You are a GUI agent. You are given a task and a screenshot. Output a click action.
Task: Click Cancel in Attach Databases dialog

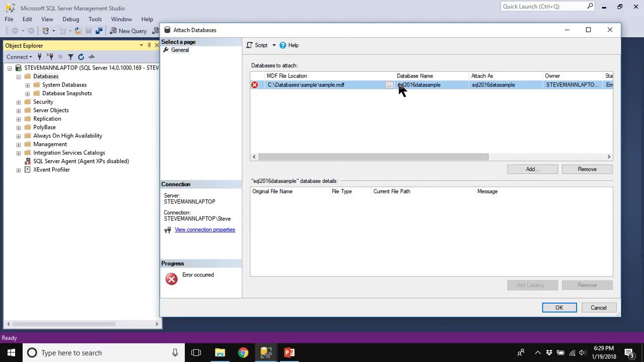click(598, 308)
